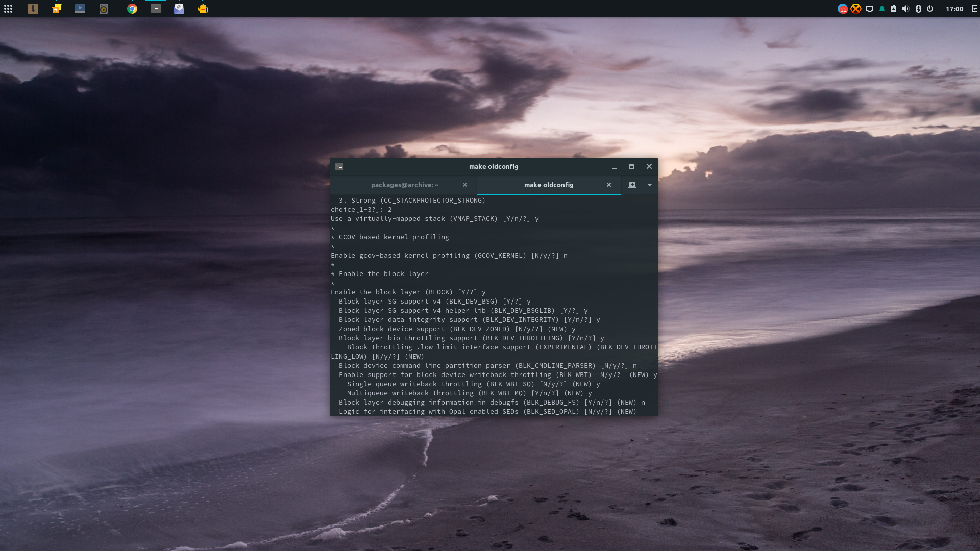Show notifications via the green bell
The width and height of the screenshot is (980, 551).
[x=882, y=9]
